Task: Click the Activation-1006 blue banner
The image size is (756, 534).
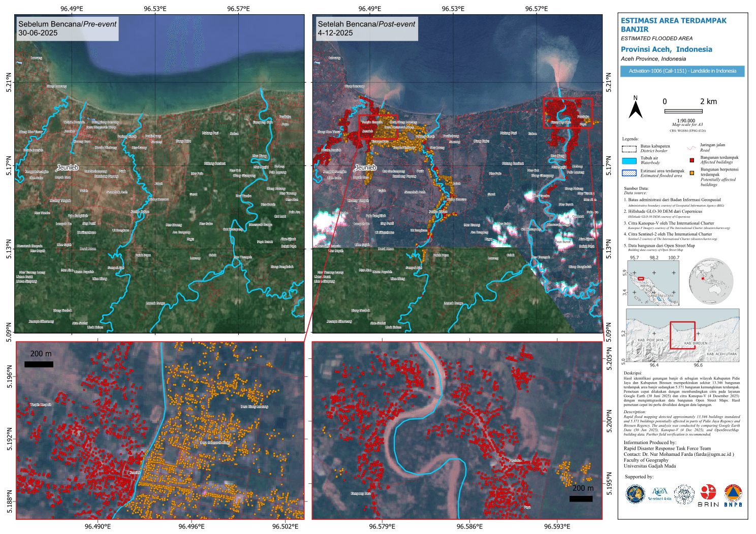Action: 682,71
